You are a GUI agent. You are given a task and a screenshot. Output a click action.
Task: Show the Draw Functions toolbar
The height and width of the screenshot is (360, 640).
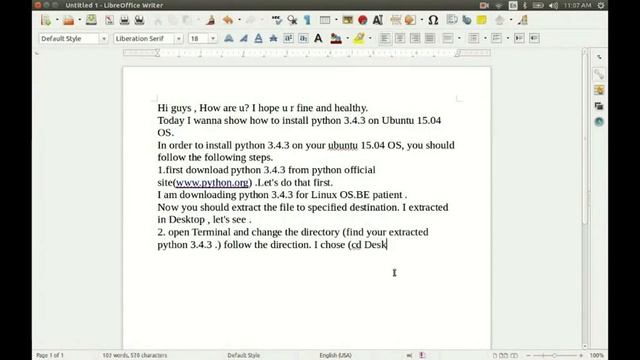point(522,20)
